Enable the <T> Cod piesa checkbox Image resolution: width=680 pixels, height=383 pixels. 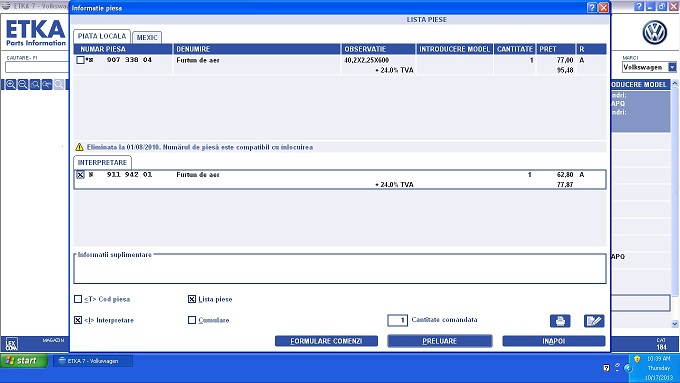(x=78, y=299)
